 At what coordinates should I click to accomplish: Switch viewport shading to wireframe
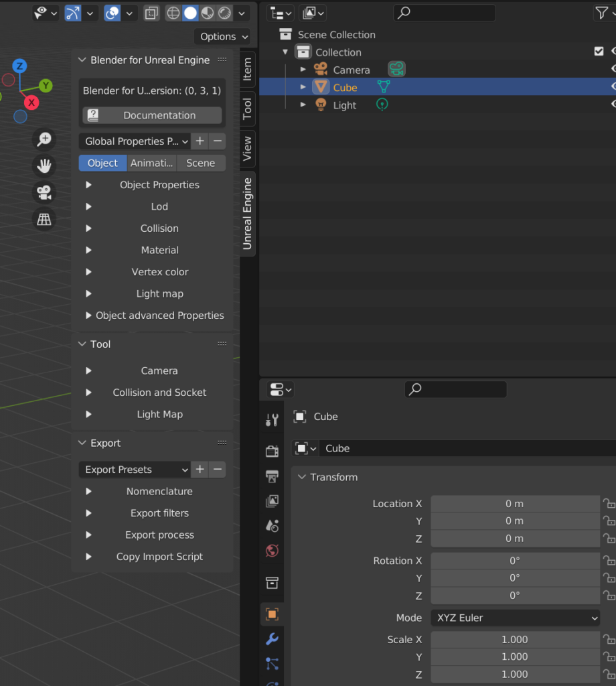(x=173, y=13)
